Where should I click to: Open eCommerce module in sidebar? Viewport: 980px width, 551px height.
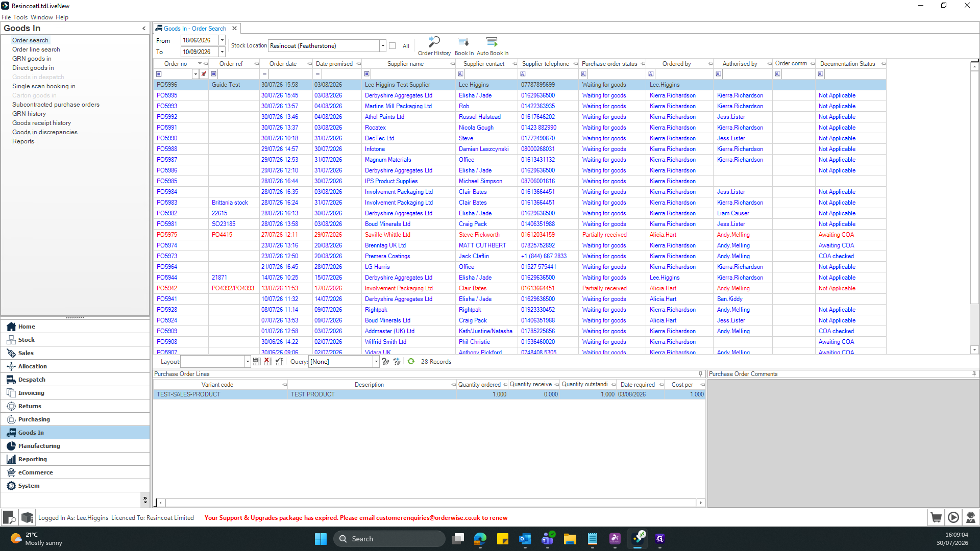(75, 472)
